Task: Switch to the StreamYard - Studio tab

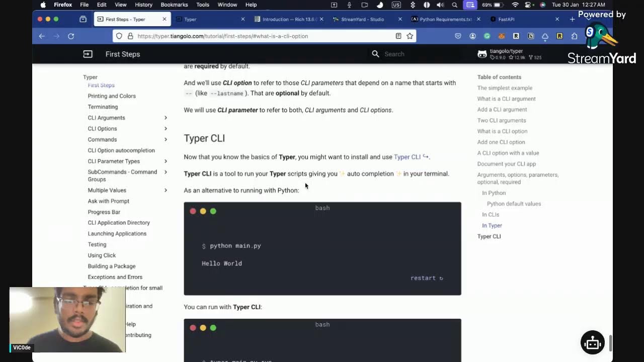Action: click(x=368, y=19)
